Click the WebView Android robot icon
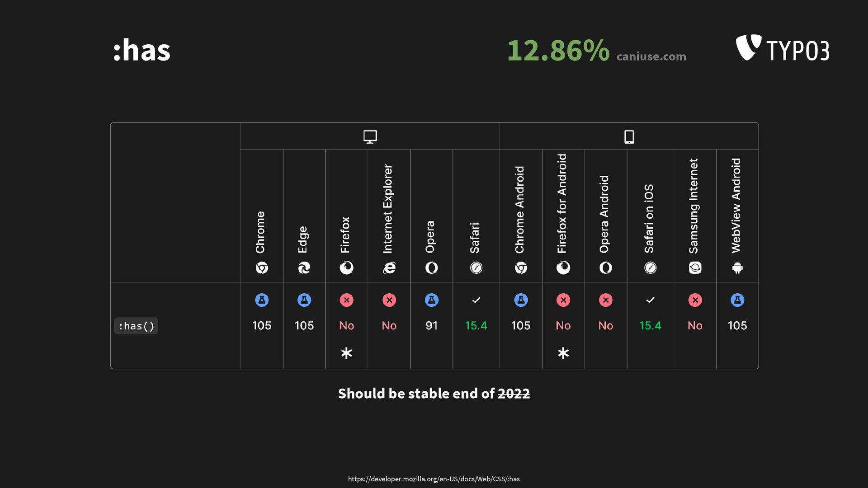The height and width of the screenshot is (488, 868). coord(737,268)
